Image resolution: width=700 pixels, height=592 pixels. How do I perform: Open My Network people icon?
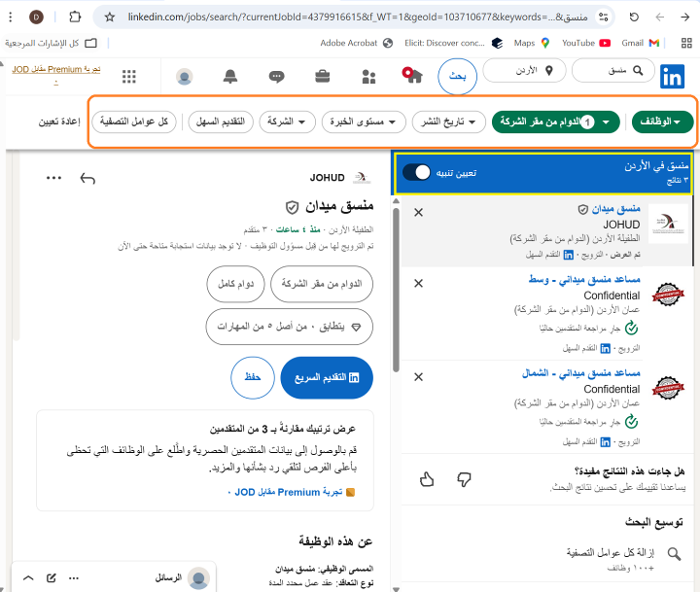pos(368,77)
